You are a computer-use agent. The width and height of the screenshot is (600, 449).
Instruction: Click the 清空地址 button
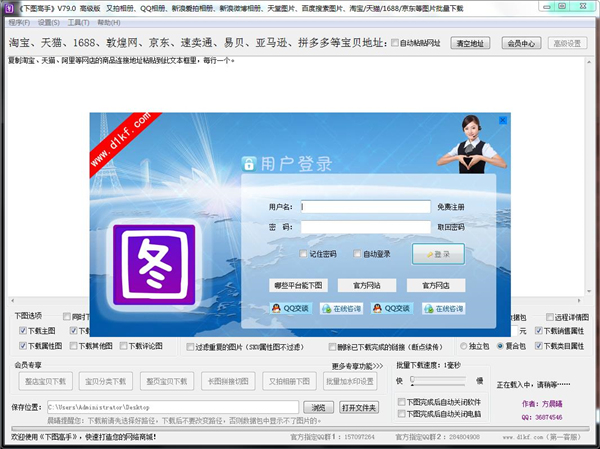[470, 43]
